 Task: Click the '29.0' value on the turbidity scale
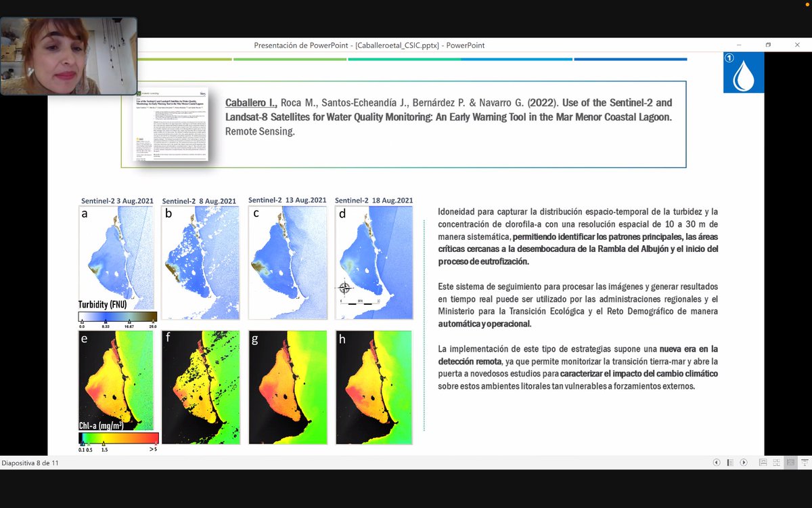pos(152,326)
